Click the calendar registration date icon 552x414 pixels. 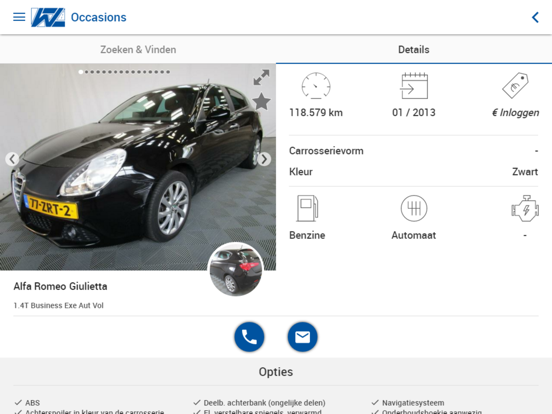pos(414,86)
